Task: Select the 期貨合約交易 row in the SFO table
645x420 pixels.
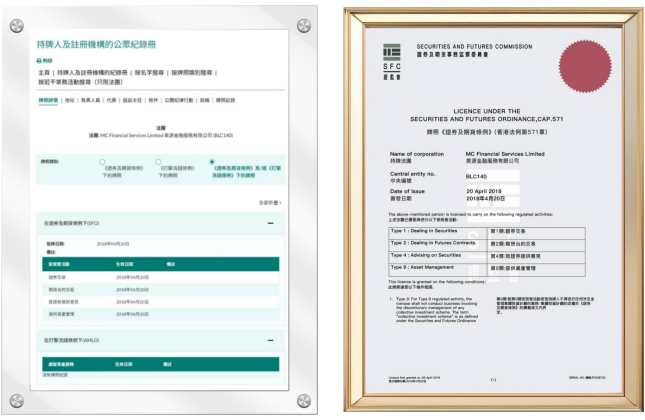Action: pos(160,290)
